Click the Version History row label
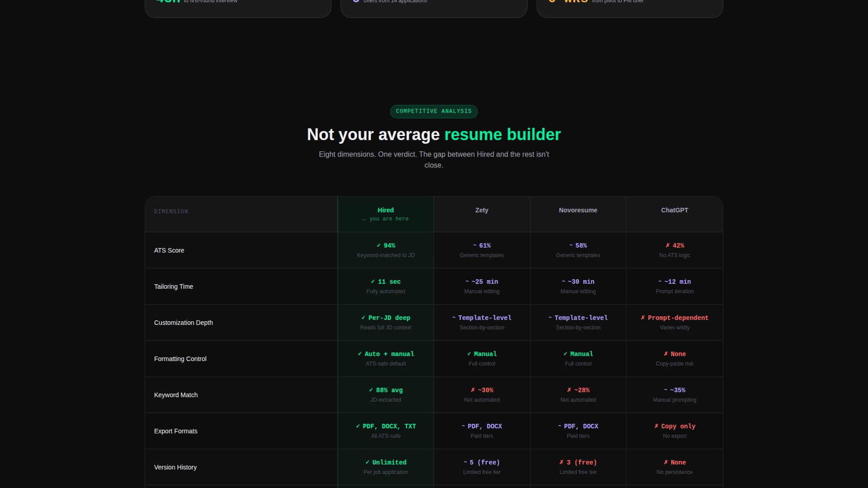868x488 pixels. pos(175,467)
